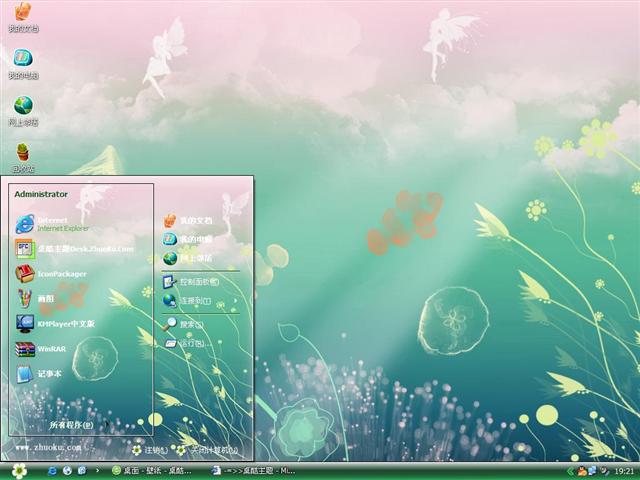Open 搜索 search from Start menu

coord(183,324)
